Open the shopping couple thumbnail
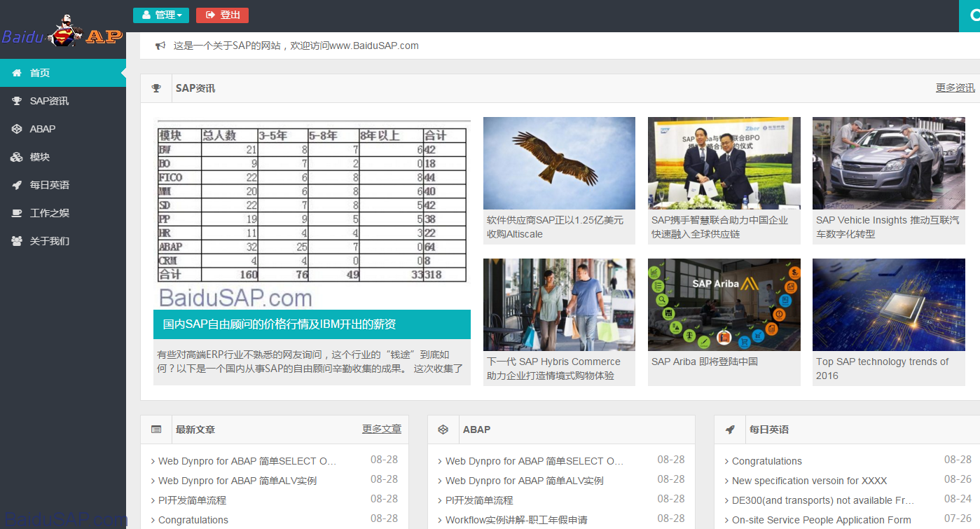 (559, 305)
